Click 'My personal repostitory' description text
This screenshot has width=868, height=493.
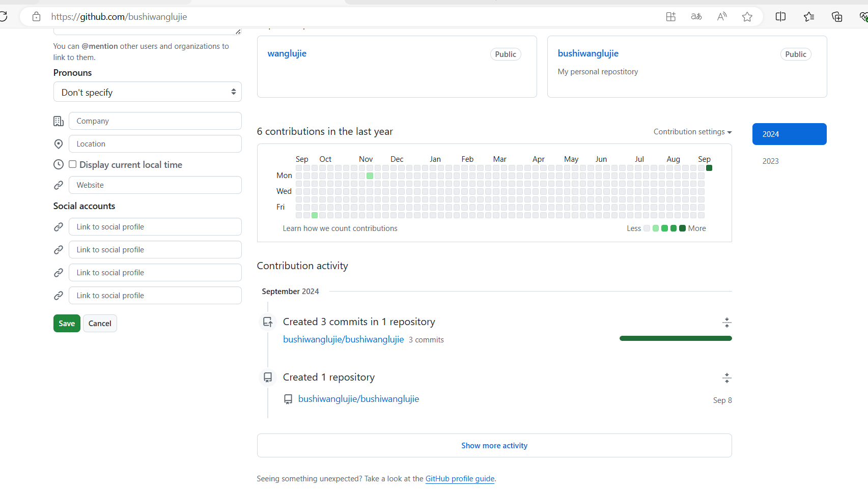pos(598,72)
